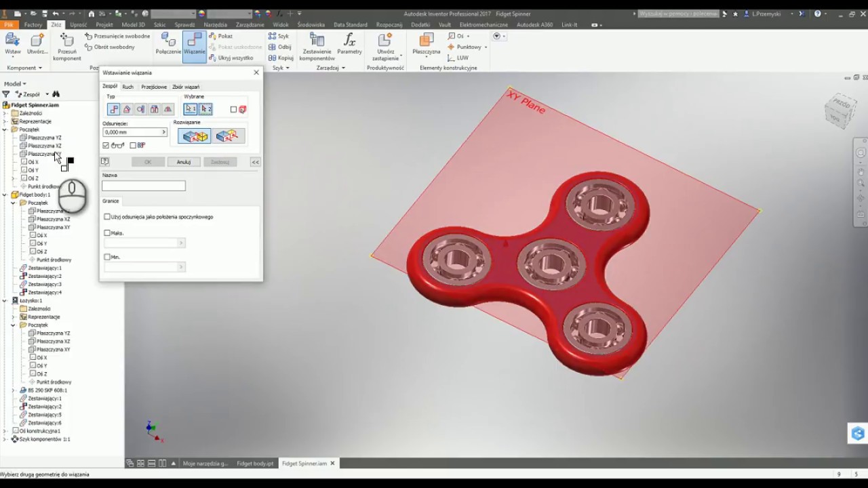Expand the BS 290 SKF 608:1 node

point(13,390)
